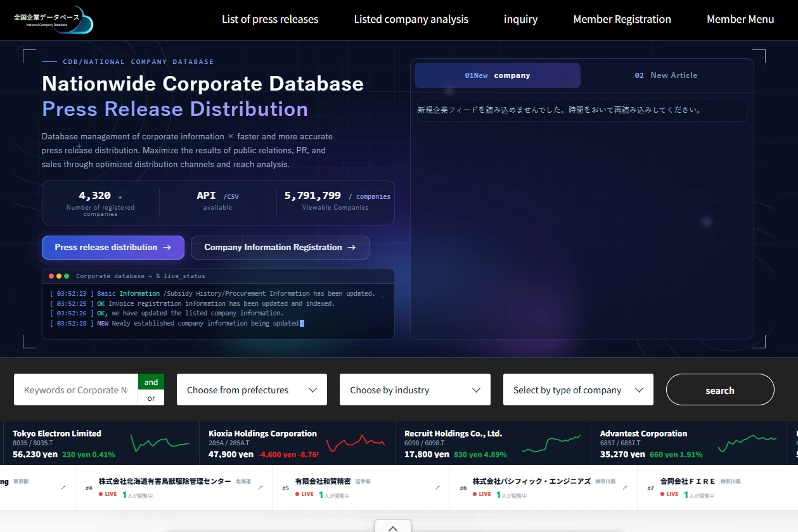Image resolution: width=798 pixels, height=532 pixels.
Task: Click arrow icon on the 有限会社和賀精密 card
Action: click(437, 488)
